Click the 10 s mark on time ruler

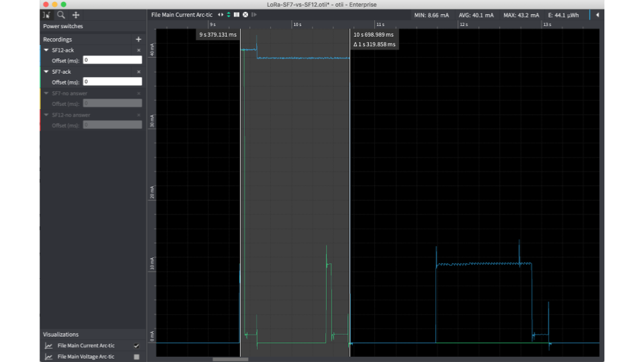point(297,25)
